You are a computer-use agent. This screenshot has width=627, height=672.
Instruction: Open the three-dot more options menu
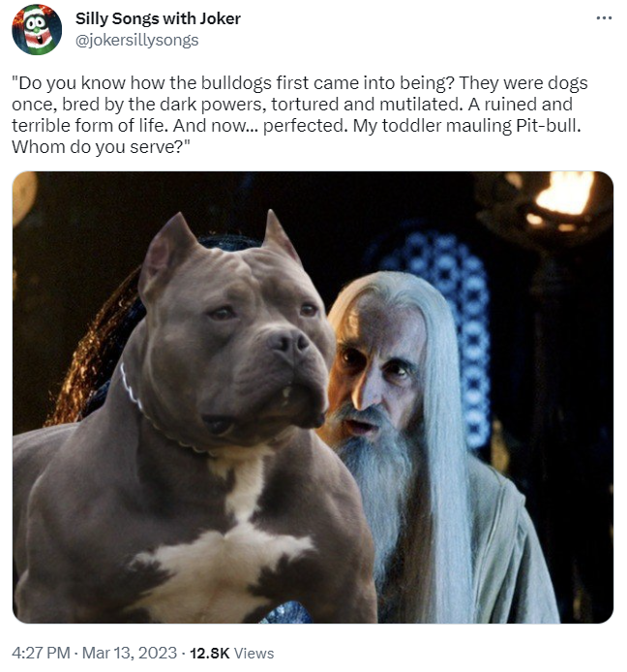click(604, 18)
